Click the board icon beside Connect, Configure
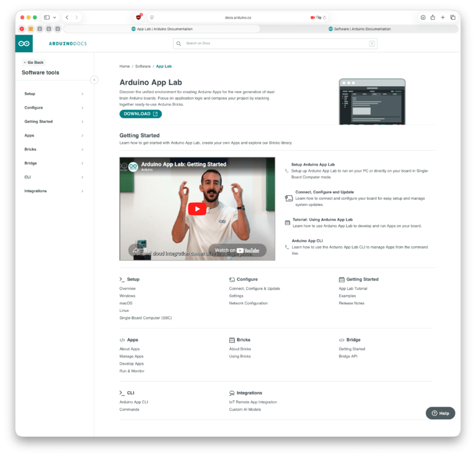Screen dimensions: 476x457 click(289, 198)
